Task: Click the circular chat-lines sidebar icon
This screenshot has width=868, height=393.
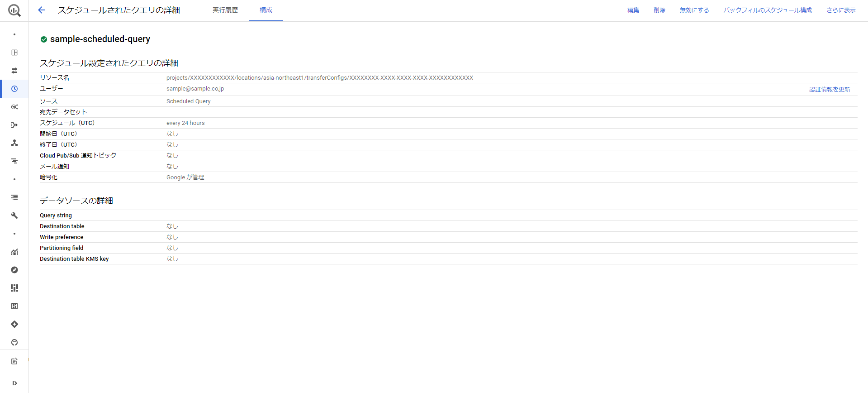Action: (14, 342)
